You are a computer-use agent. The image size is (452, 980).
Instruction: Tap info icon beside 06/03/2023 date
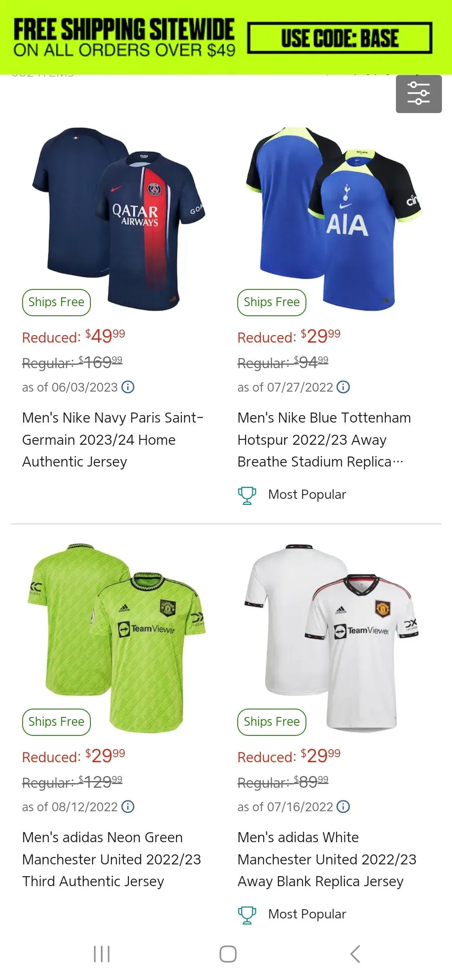coord(128,387)
